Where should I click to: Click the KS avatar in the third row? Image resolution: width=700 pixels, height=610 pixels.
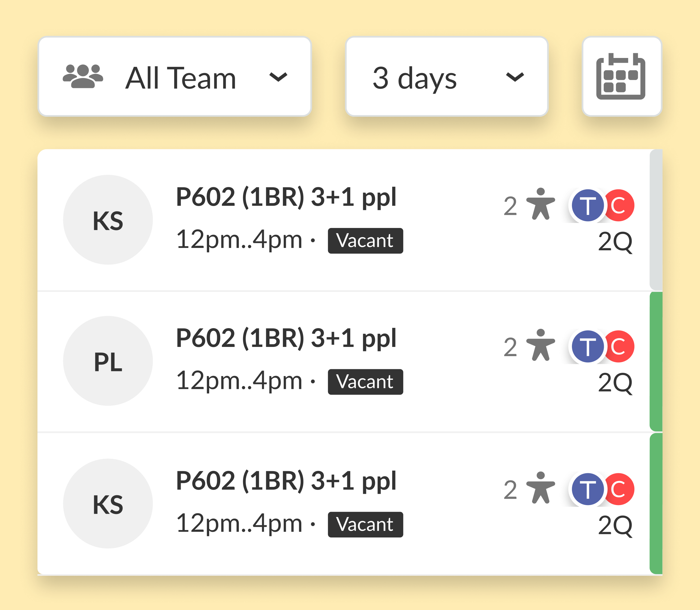click(x=108, y=504)
